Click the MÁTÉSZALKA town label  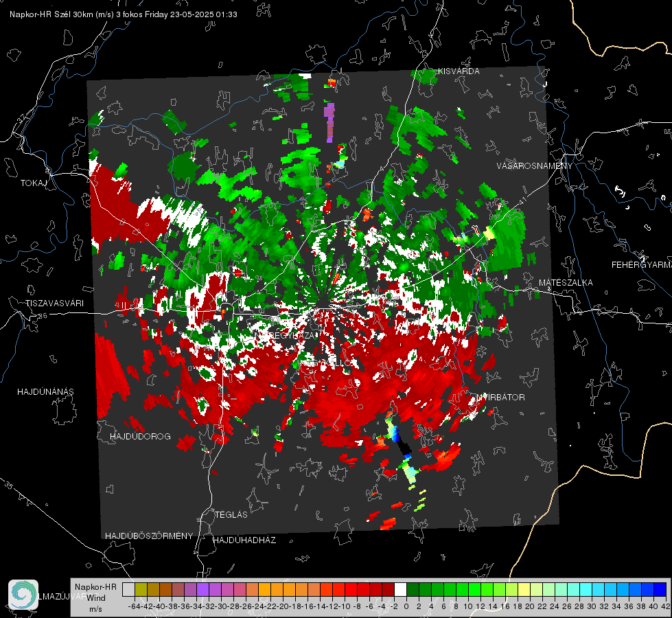coord(566,282)
